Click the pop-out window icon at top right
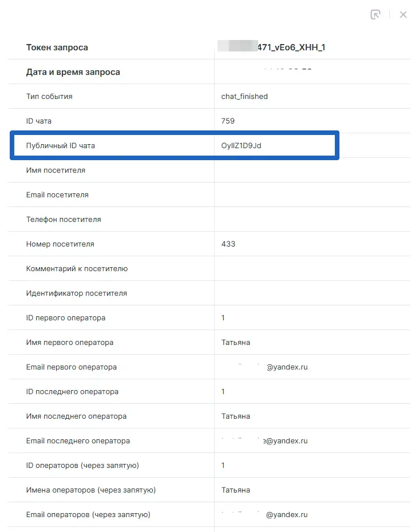 (375, 15)
